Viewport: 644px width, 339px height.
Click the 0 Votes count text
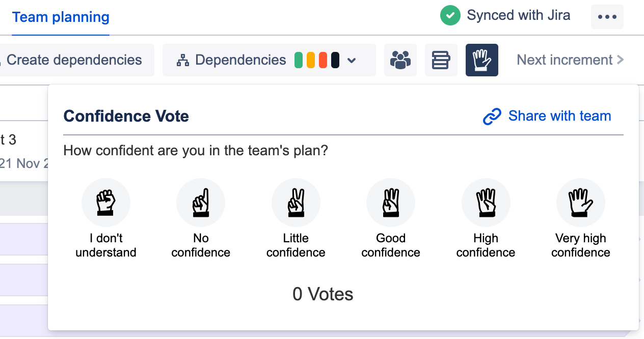pos(323,294)
